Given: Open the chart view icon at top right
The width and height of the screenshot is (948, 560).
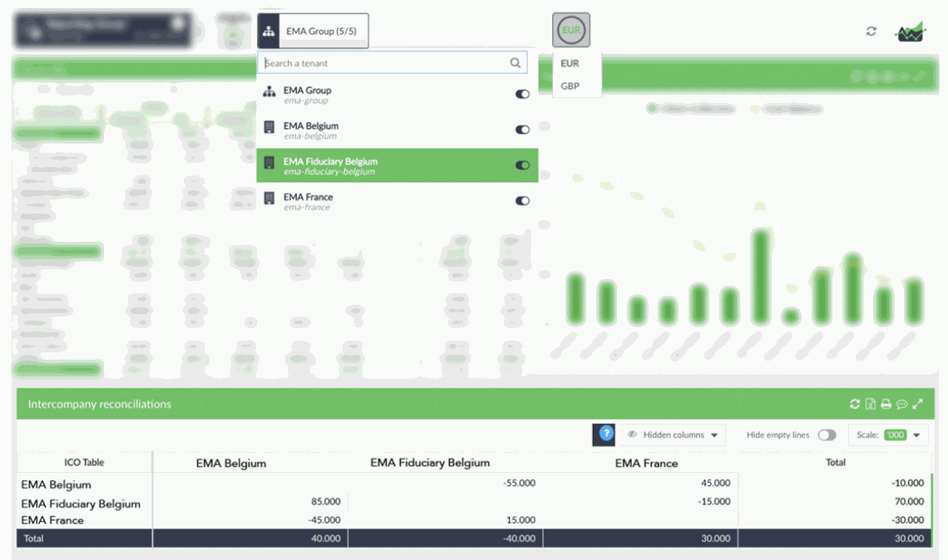Looking at the screenshot, I should pyautogui.click(x=909, y=31).
